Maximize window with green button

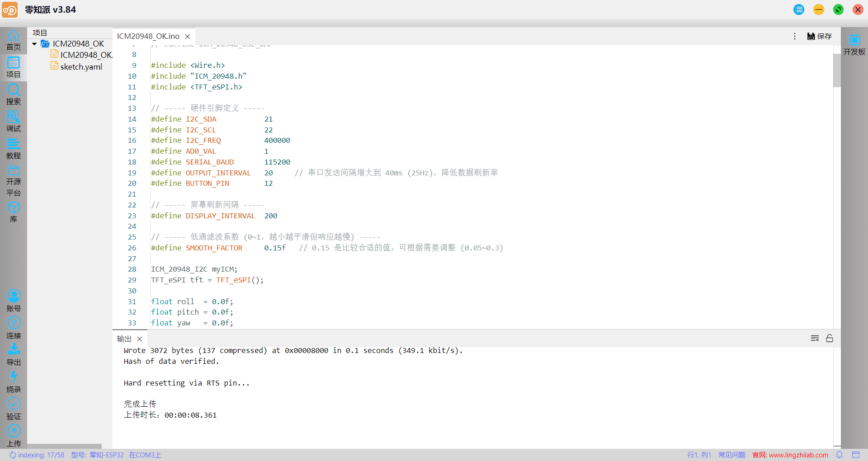838,9
